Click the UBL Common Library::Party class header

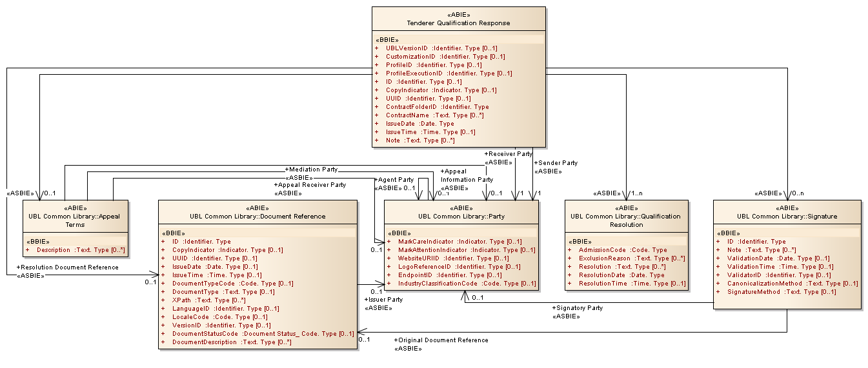click(461, 217)
